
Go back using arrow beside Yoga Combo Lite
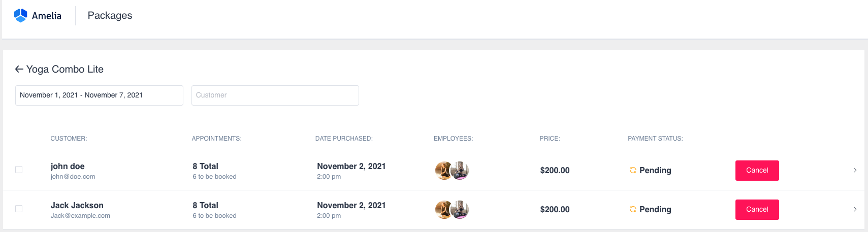[x=19, y=69]
